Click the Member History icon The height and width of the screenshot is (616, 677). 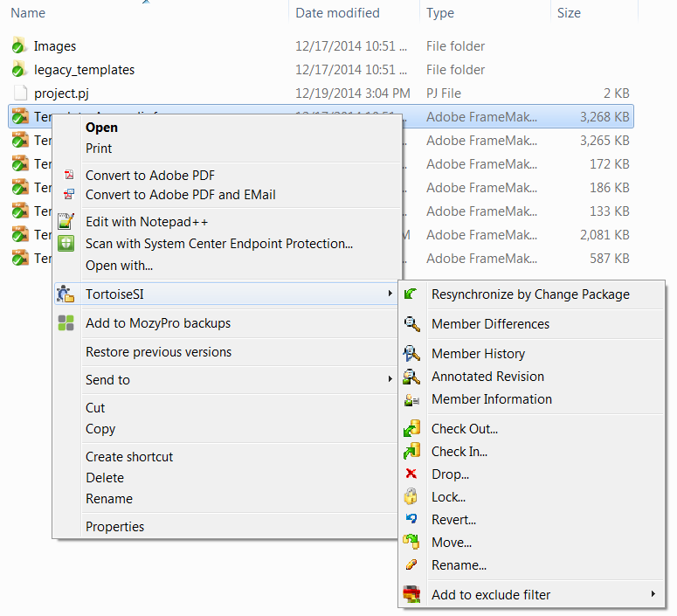411,354
